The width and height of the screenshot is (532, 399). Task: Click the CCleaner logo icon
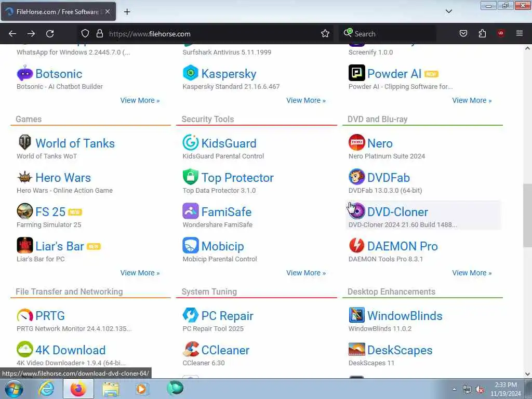[x=191, y=350]
